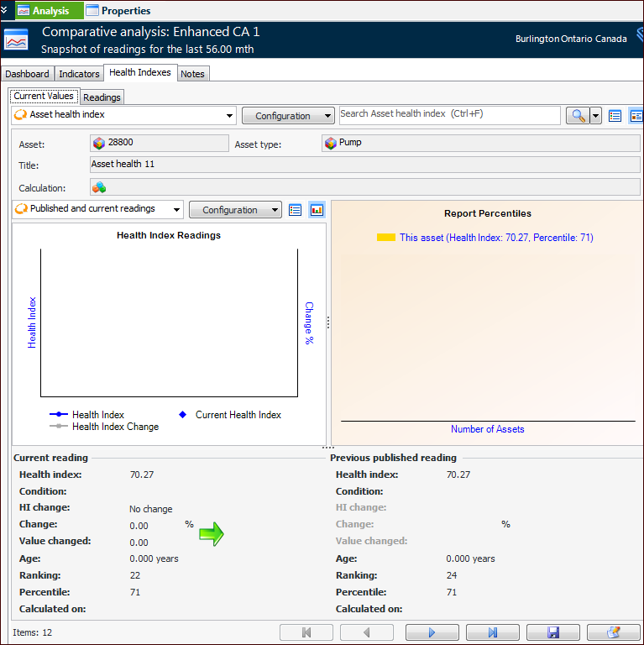Open the Notes tab
644x645 pixels.
192,74
